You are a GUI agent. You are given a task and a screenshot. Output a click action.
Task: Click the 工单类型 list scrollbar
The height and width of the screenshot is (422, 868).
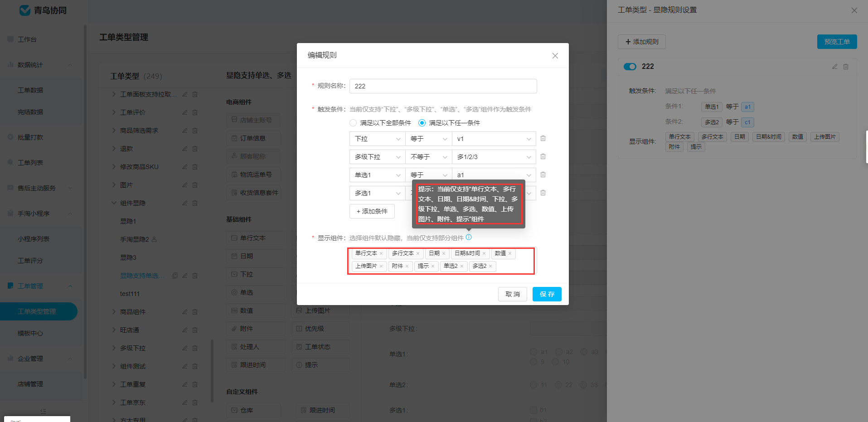(212, 371)
